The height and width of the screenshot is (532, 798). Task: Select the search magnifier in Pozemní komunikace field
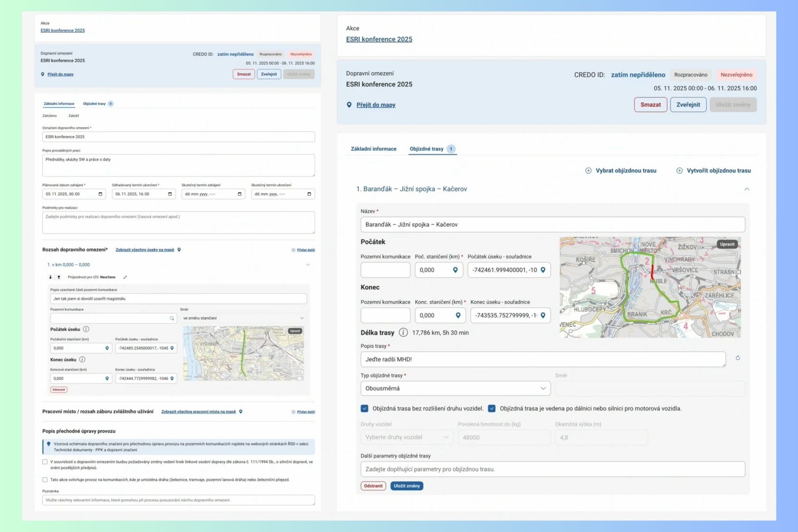(x=172, y=318)
